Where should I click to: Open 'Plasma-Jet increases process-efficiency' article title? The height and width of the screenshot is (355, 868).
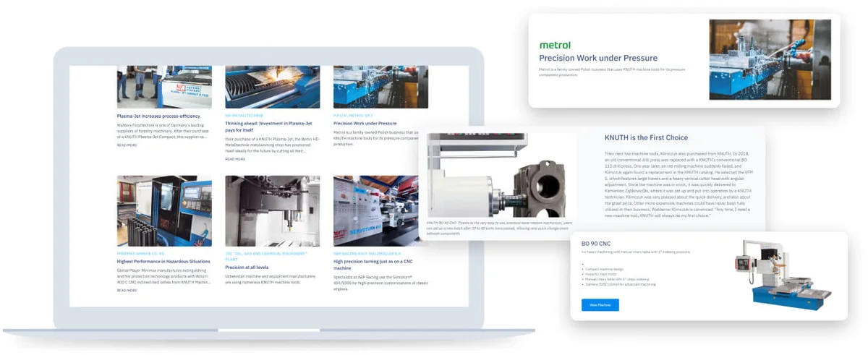(158, 116)
